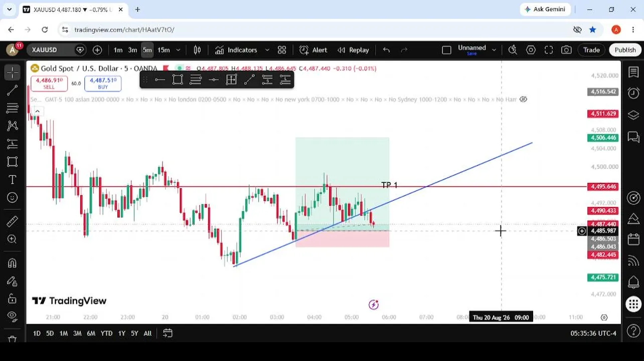
Task: Open the Indicators dialog
Action: [x=236, y=50]
